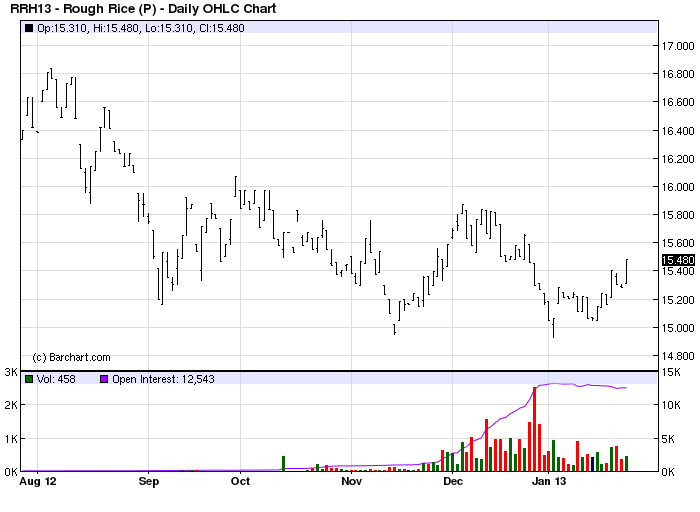This screenshot has height=512, width=700.
Task: Click the 'Oct' date axis label
Action: point(240,481)
